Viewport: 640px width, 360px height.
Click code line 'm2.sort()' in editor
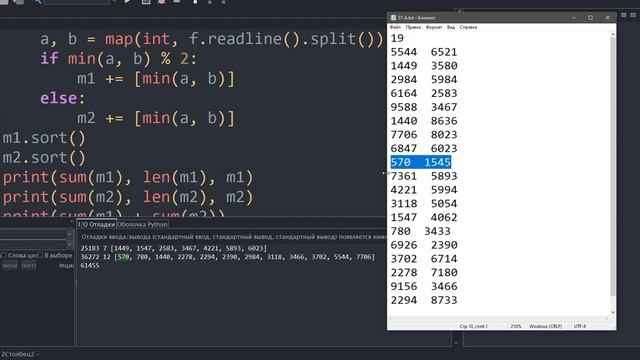pyautogui.click(x=44, y=158)
